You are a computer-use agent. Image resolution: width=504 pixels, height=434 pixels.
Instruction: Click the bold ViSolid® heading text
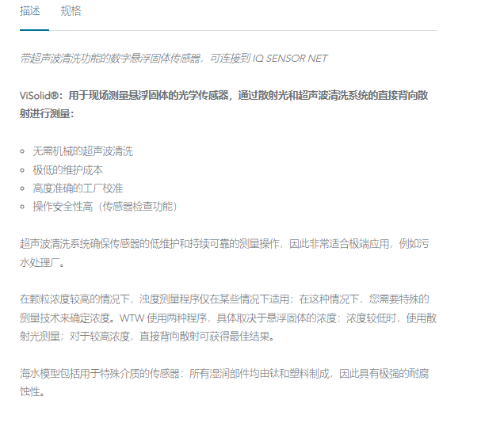(223, 105)
